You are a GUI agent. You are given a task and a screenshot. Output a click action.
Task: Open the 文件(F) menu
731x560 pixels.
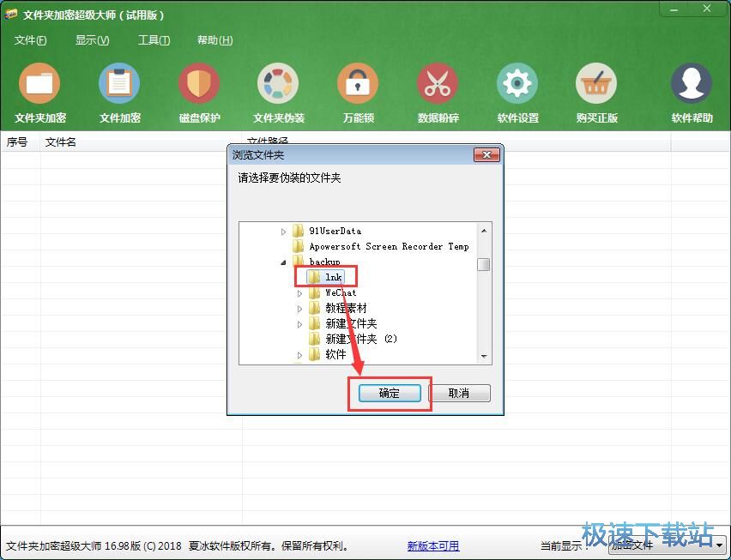[x=30, y=40]
